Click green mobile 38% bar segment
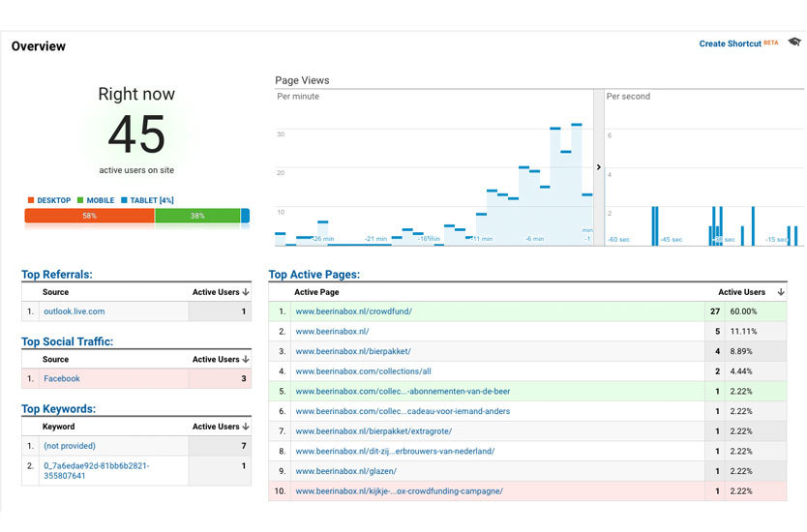807x532 pixels. click(x=197, y=216)
